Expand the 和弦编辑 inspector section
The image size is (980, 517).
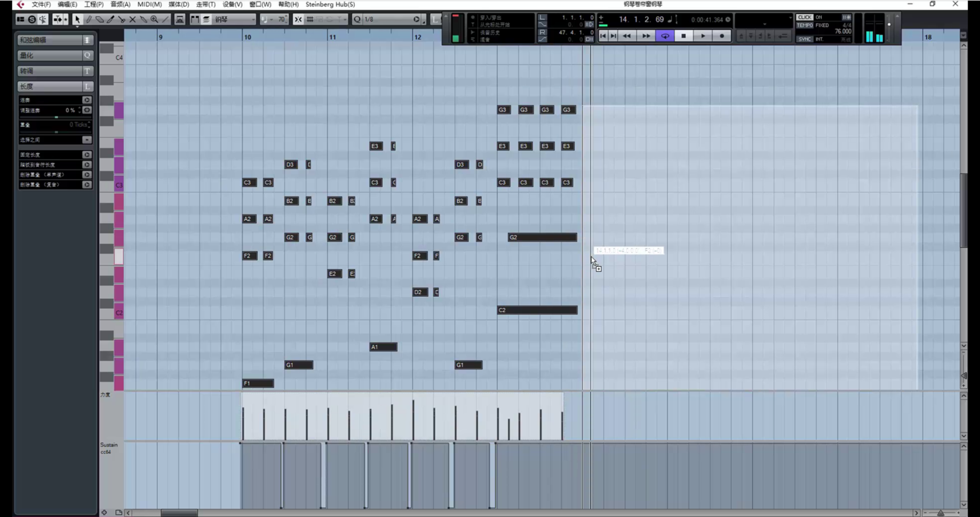click(55, 40)
